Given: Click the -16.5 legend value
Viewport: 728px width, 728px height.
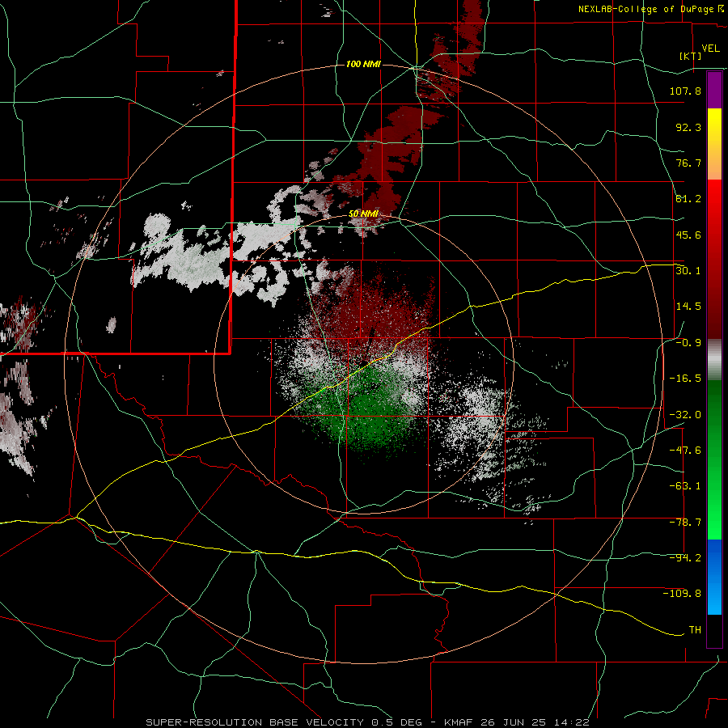Looking at the screenshot, I should pyautogui.click(x=685, y=378).
